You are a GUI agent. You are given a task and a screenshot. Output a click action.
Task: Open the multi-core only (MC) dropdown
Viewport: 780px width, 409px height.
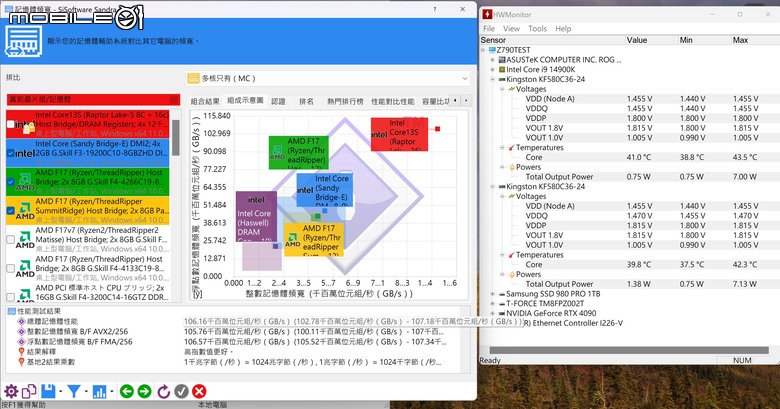[x=328, y=78]
